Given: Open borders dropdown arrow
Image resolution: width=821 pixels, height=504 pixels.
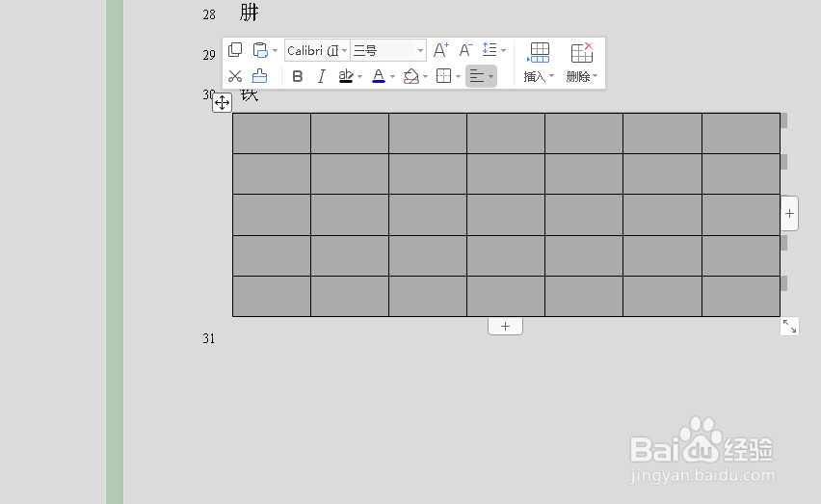Looking at the screenshot, I should [458, 77].
